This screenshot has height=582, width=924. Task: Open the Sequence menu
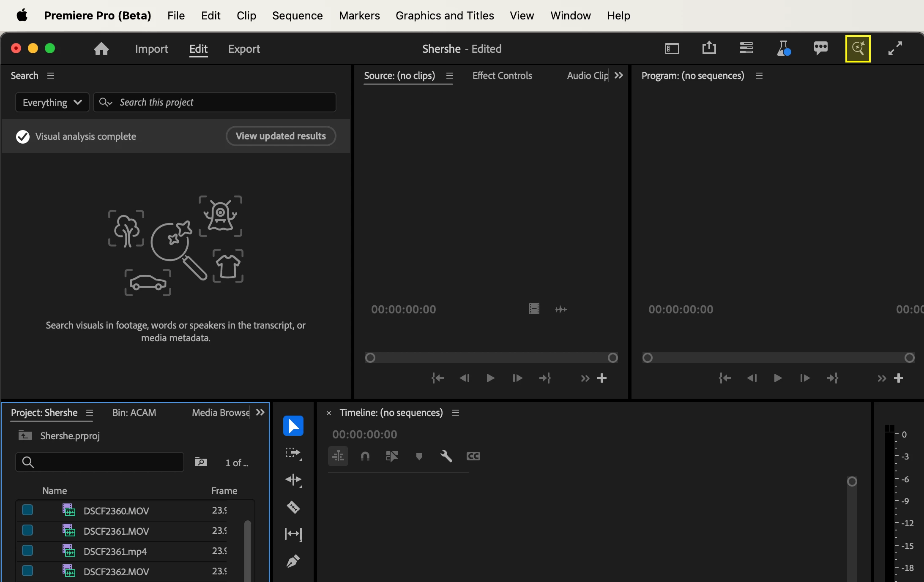pyautogui.click(x=297, y=16)
